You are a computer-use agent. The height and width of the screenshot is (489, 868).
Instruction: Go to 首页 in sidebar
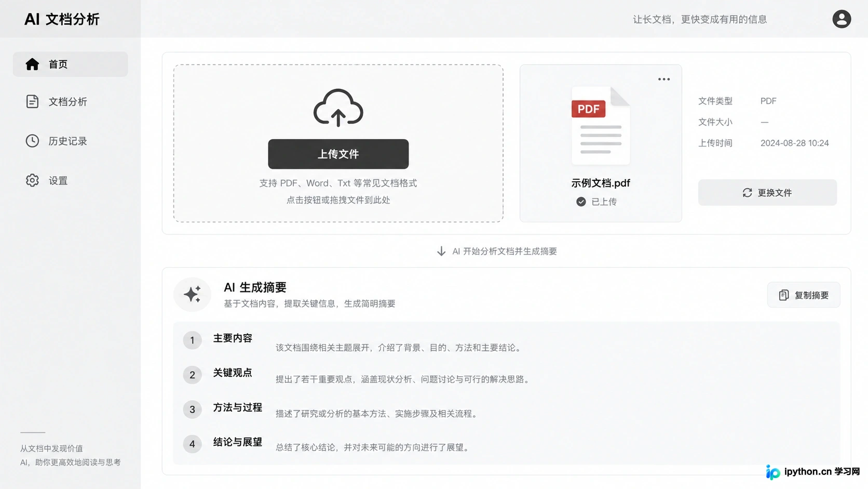click(x=70, y=64)
